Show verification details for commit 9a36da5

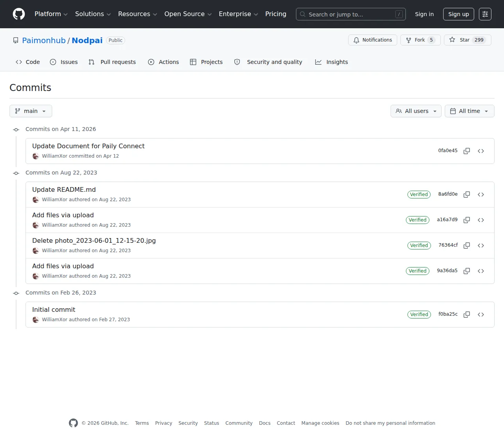click(x=418, y=271)
